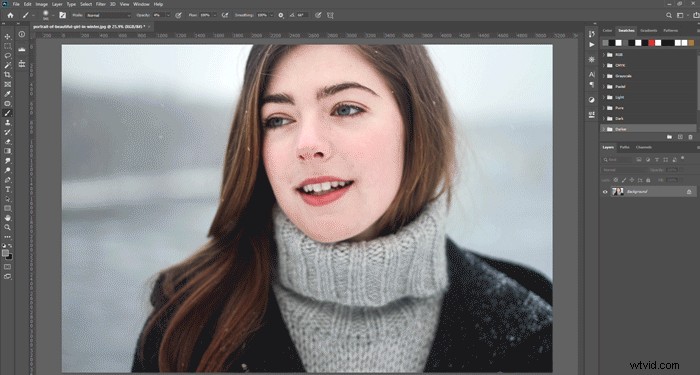The height and width of the screenshot is (375, 700).
Task: Toggle pressure for opacity button
Action: coord(178,15)
